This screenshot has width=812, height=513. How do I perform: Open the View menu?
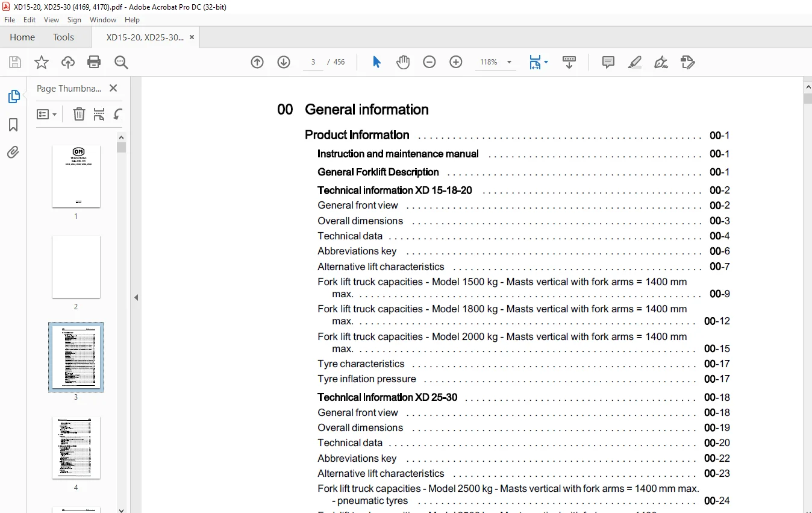52,20
